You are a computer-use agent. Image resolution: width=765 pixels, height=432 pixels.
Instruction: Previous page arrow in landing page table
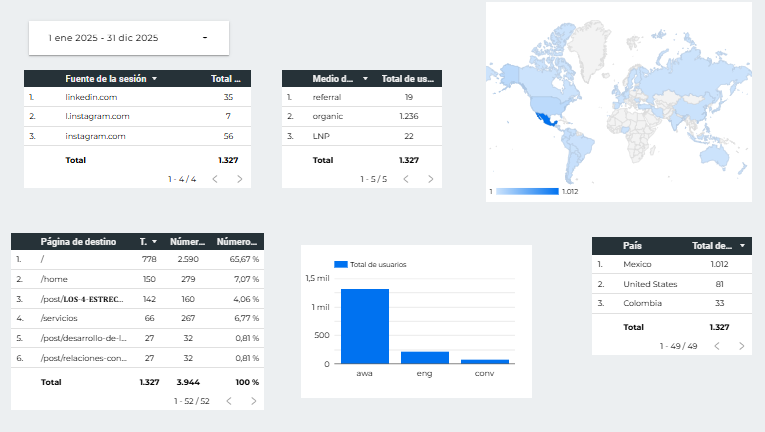pos(229,401)
